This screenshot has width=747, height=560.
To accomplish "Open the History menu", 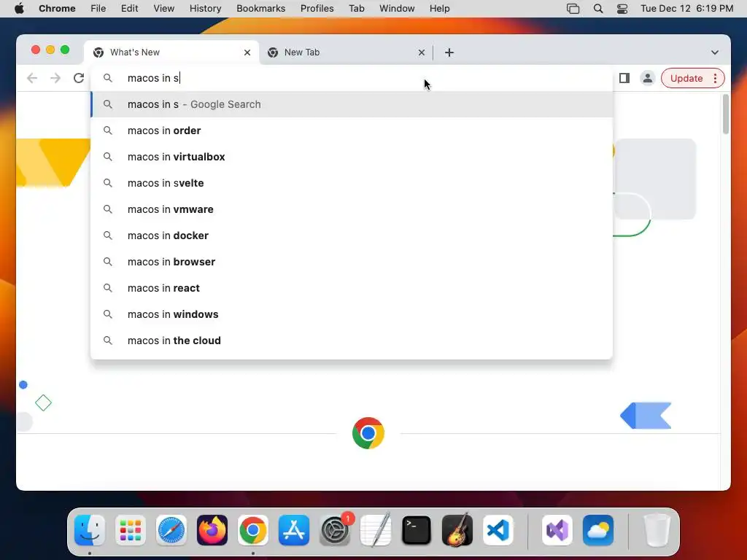I will (205, 9).
